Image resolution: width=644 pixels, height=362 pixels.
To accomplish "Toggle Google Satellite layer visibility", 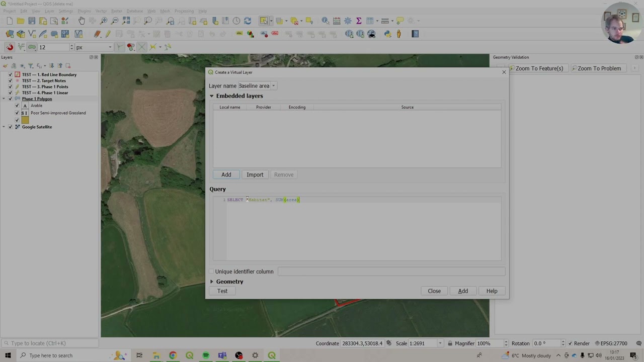I will pos(10,127).
